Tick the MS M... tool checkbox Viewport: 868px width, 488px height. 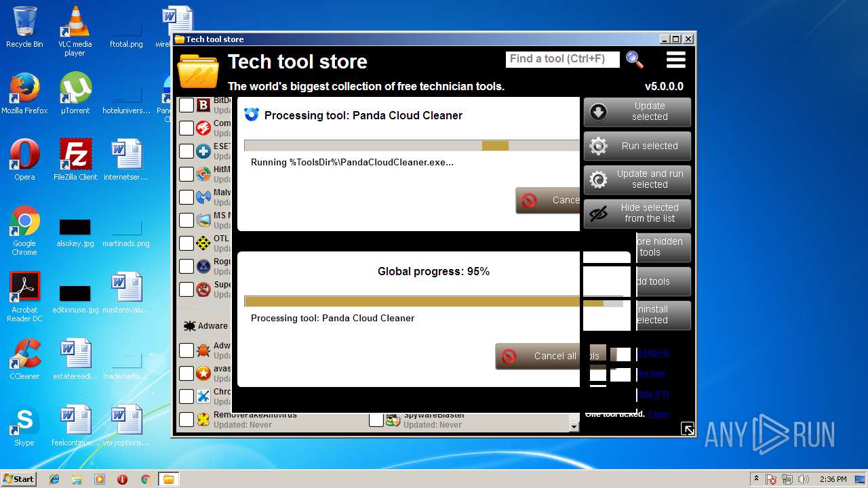point(186,220)
